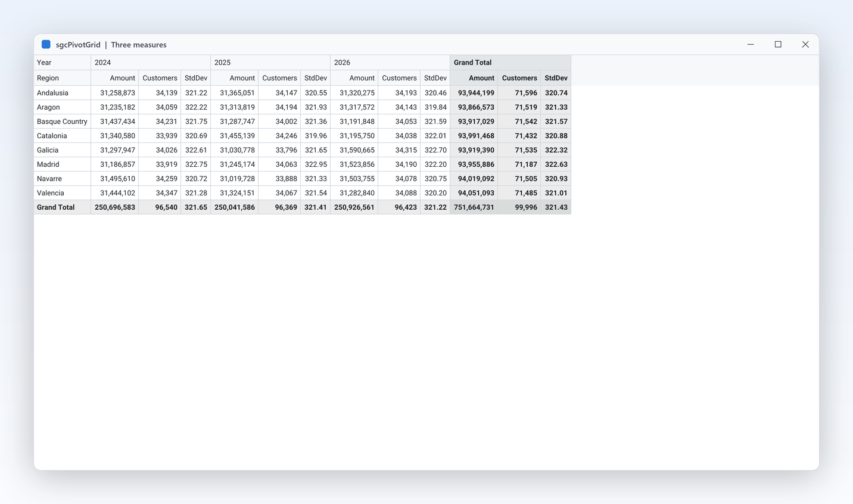Click Valencia's 2024 customers value 34,347

pyautogui.click(x=160, y=193)
